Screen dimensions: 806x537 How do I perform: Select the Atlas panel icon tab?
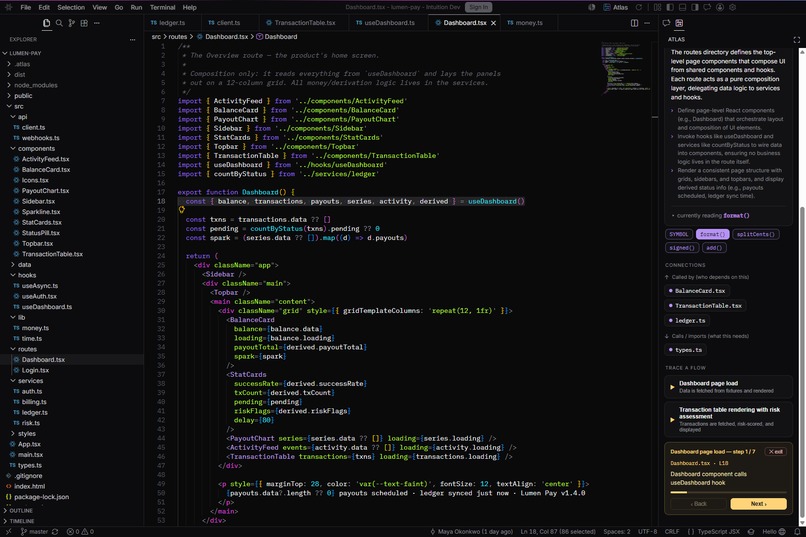(679, 23)
